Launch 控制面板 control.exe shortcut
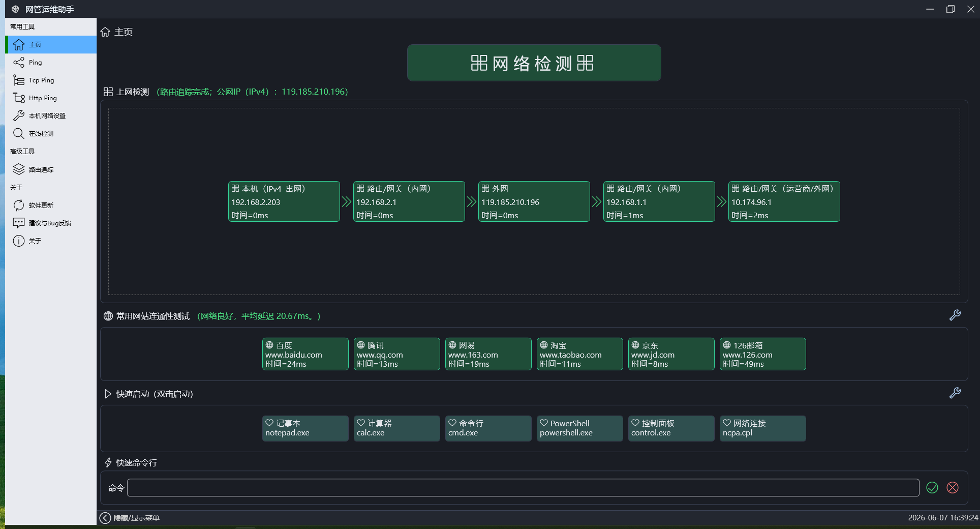This screenshot has height=529, width=980. (x=671, y=428)
